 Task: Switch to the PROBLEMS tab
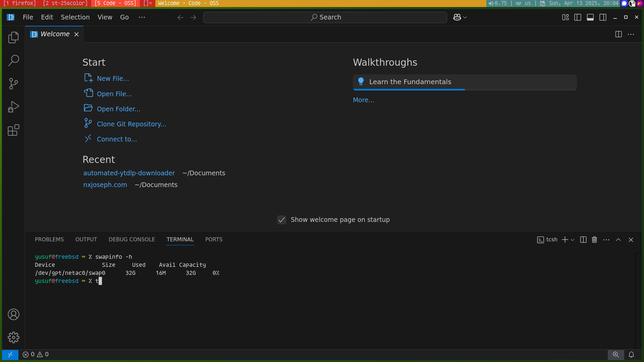[49, 239]
